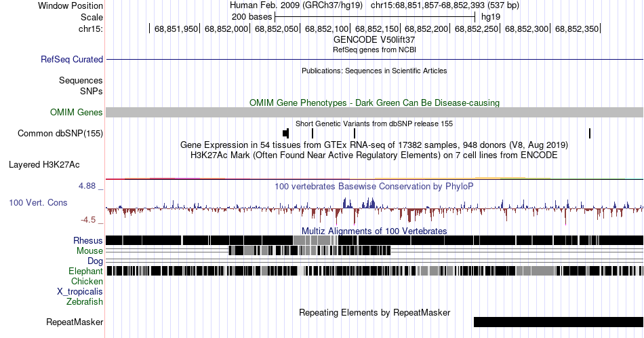Select the Chicken alignment row label
The height and width of the screenshot is (338, 644).
click(87, 281)
